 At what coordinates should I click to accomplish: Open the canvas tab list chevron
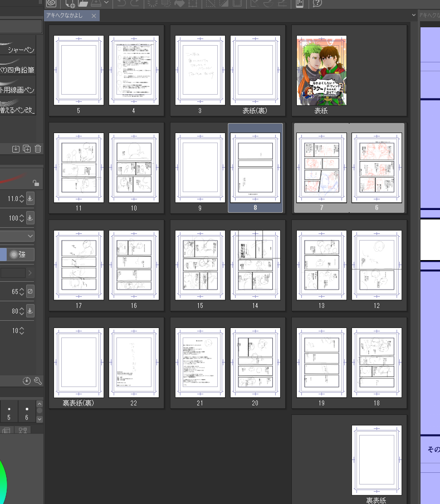(x=413, y=15)
